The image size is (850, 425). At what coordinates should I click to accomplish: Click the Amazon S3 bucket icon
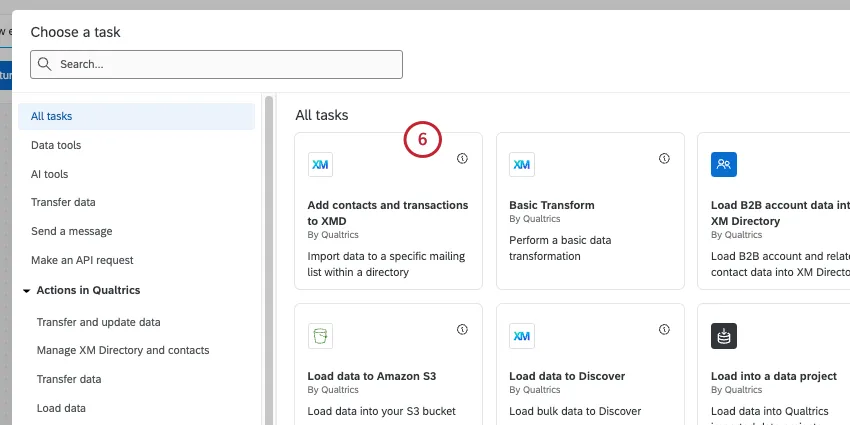coord(321,336)
